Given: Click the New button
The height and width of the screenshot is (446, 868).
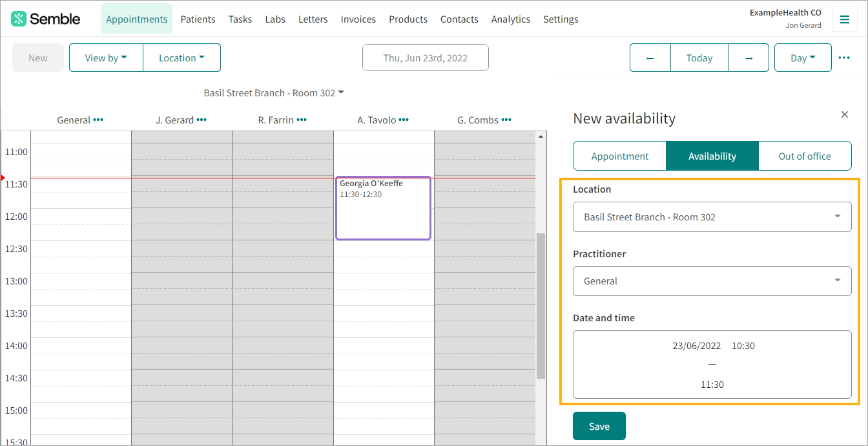Looking at the screenshot, I should coord(38,58).
